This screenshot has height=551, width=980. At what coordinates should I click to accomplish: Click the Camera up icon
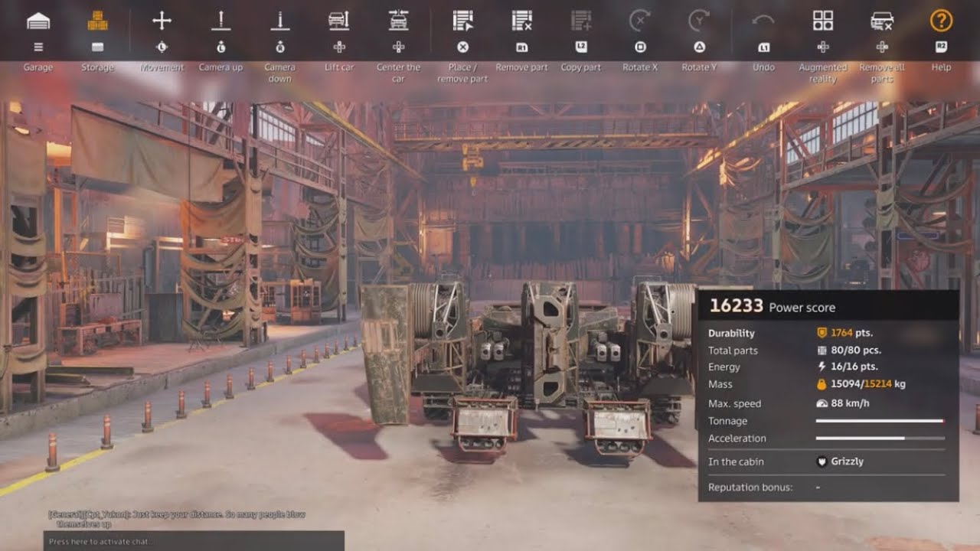(x=220, y=21)
